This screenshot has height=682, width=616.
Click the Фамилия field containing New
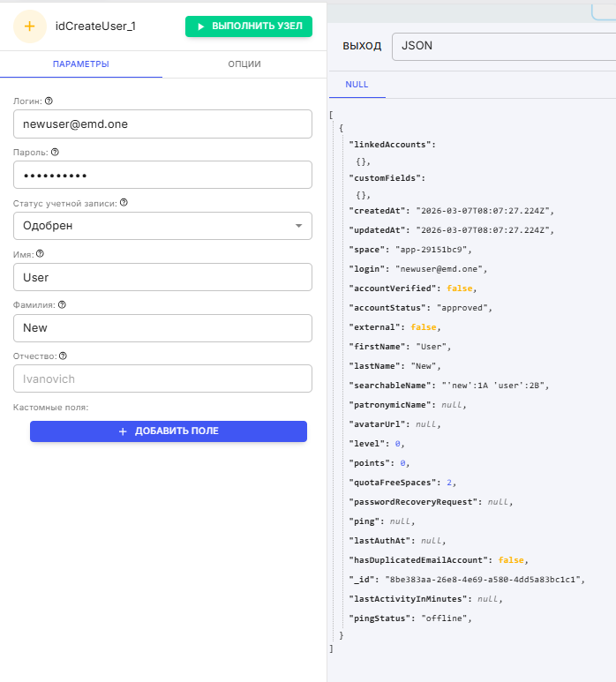[162, 328]
